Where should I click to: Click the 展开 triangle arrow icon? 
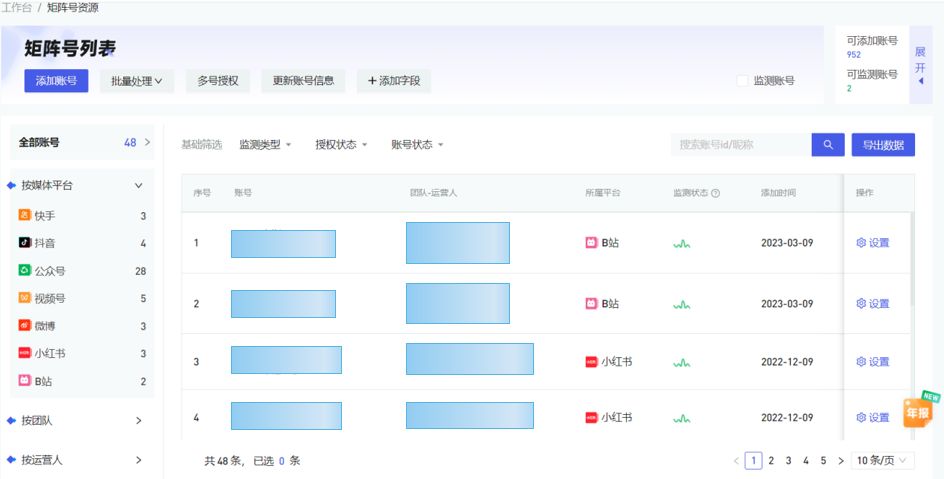pos(921,81)
